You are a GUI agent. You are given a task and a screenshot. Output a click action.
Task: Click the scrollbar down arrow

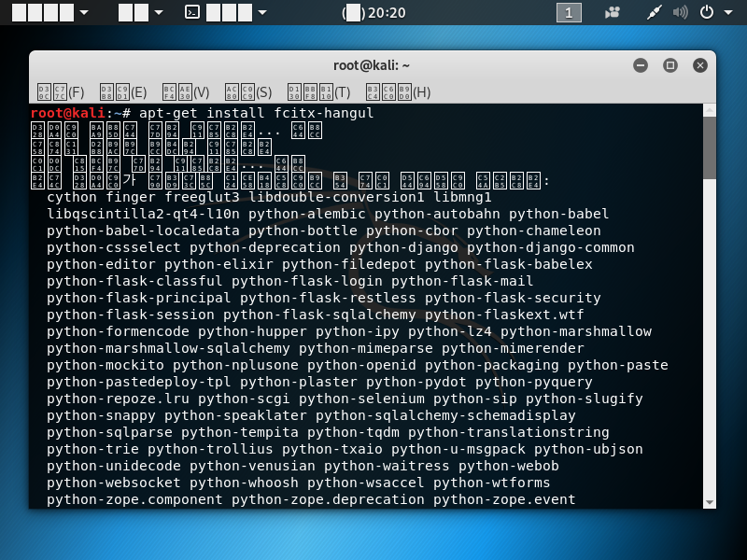coord(710,502)
